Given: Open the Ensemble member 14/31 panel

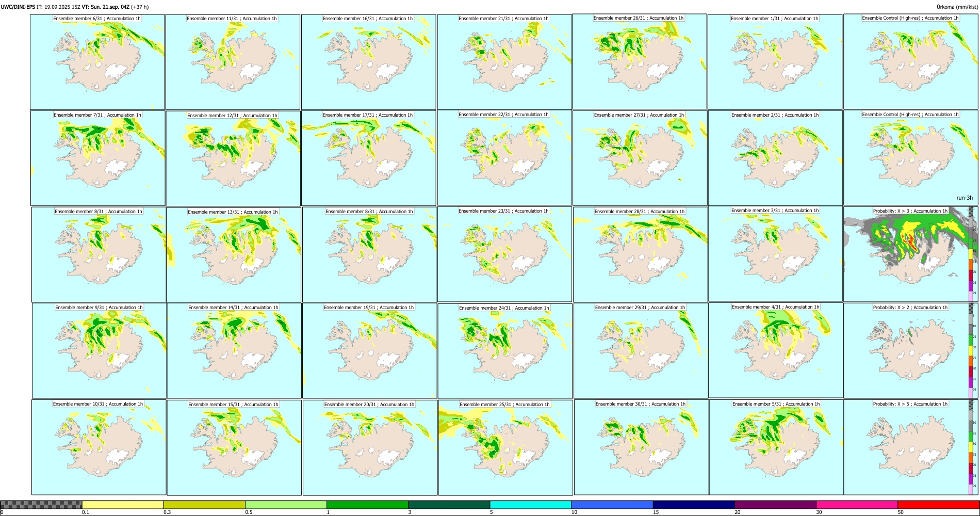Looking at the screenshot, I should (x=234, y=350).
